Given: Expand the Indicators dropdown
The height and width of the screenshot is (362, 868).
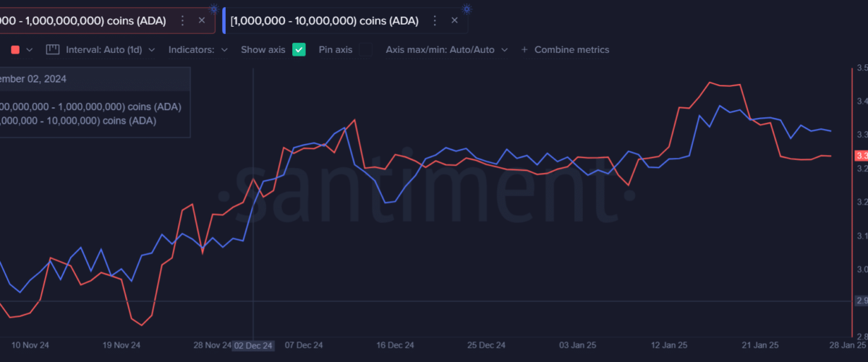Looking at the screenshot, I should pyautogui.click(x=197, y=50).
